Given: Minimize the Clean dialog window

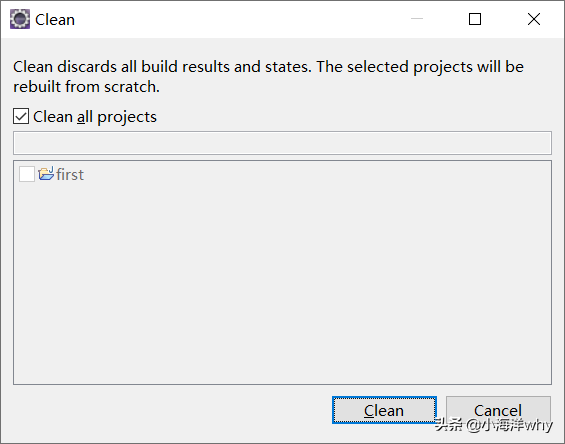Looking at the screenshot, I should point(417,19).
